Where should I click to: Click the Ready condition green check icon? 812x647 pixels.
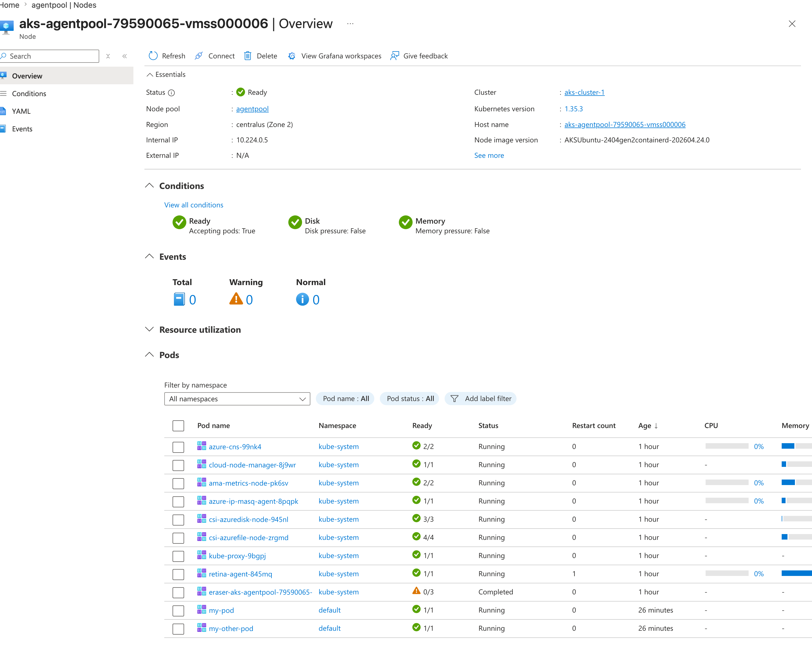coord(179,222)
